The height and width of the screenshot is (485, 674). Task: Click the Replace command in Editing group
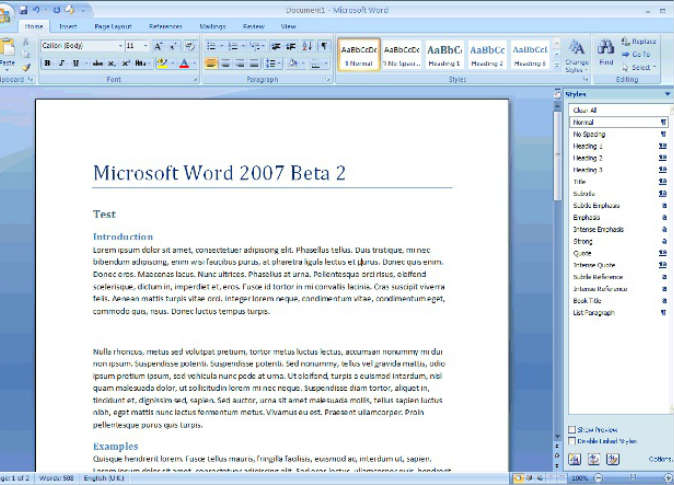[641, 42]
